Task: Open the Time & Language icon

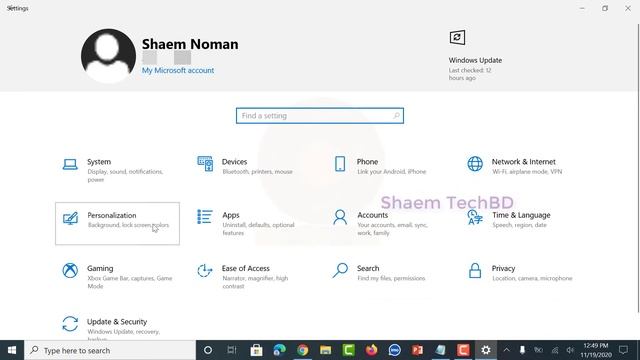Action: coord(475,217)
